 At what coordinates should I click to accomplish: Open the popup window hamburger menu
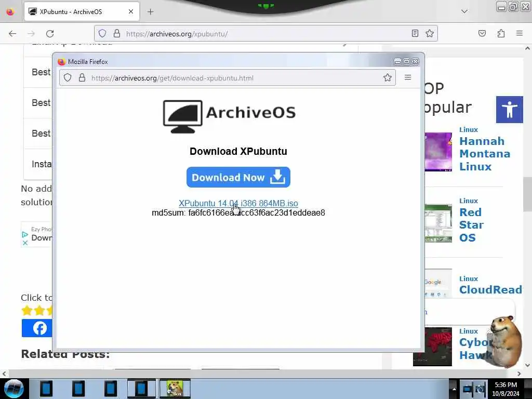pyautogui.click(x=408, y=77)
